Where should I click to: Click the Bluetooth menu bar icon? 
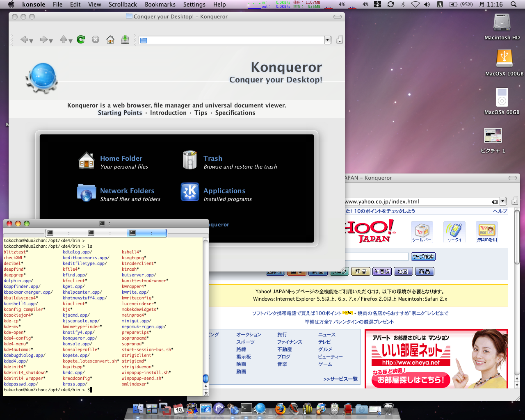point(403,5)
